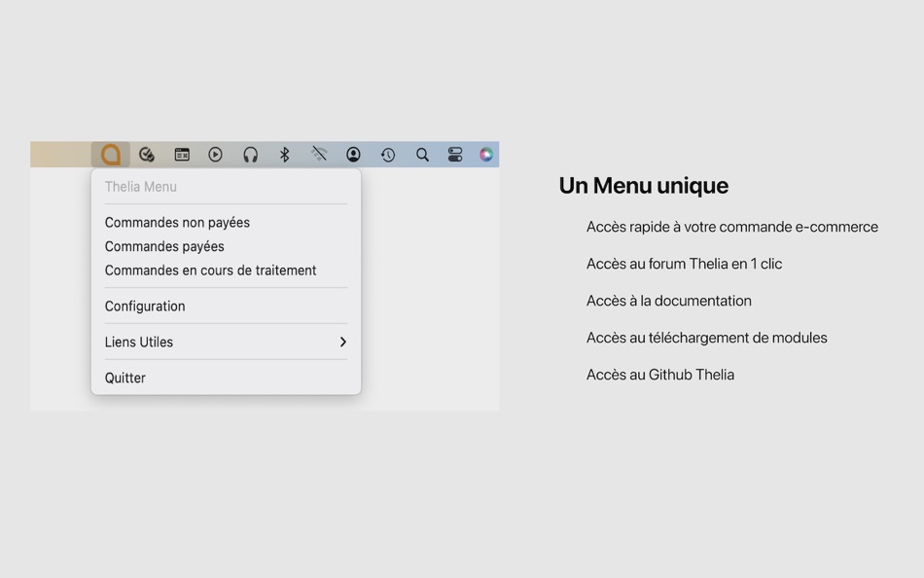Open the Thelia orange menu bar icon
The height and width of the screenshot is (578, 924).
coord(111,155)
